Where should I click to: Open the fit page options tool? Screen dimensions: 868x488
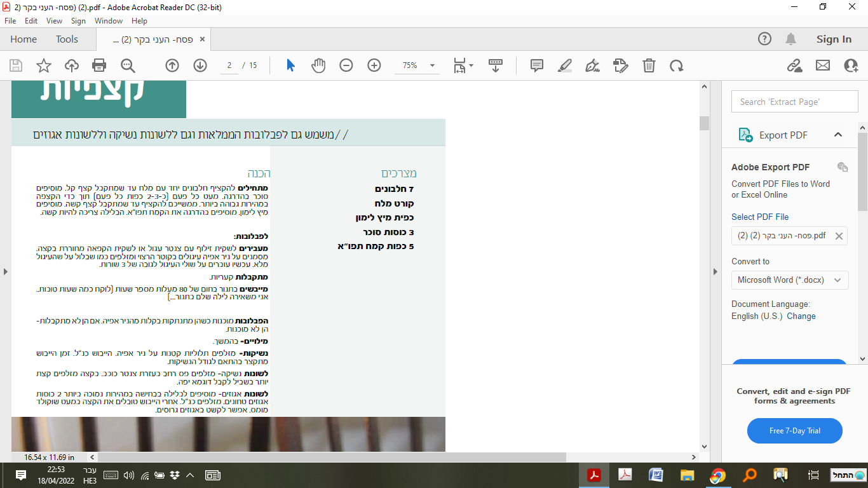463,65
